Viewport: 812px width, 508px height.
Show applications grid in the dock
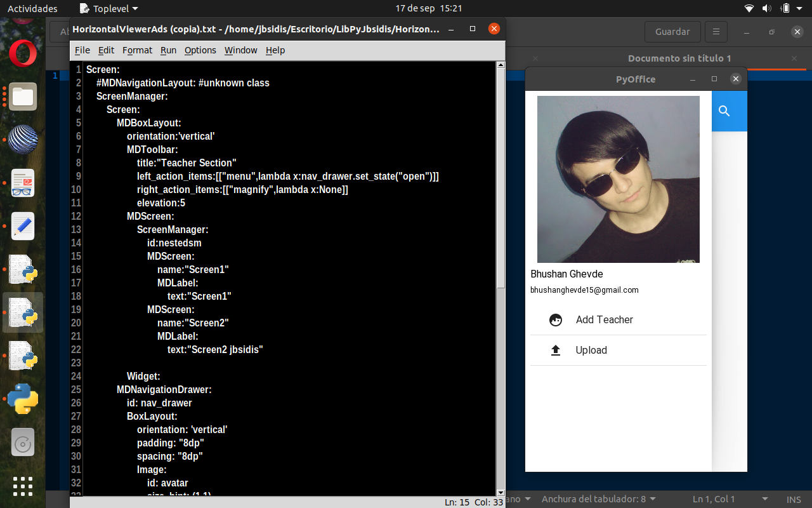point(23,486)
